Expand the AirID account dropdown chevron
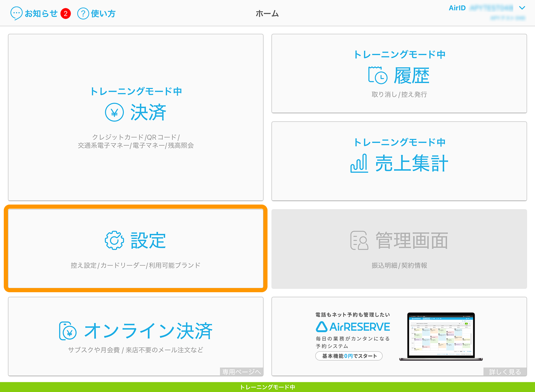The width and height of the screenshot is (535, 392). pos(522,8)
